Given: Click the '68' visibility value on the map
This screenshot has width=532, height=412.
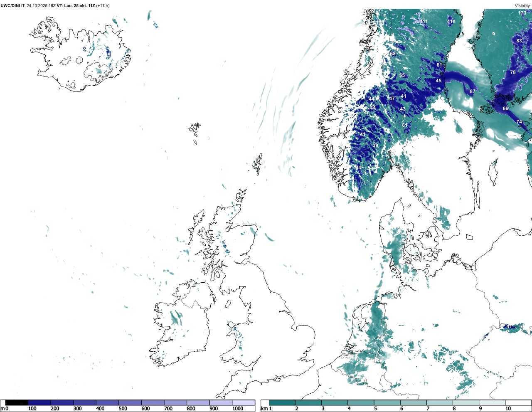Looking at the screenshot, I should click(x=393, y=54).
